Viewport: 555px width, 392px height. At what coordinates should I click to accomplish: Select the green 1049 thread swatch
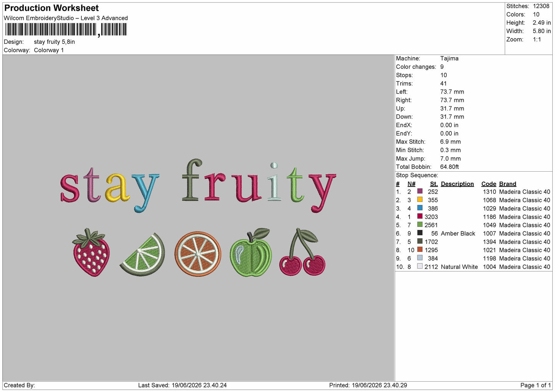pyautogui.click(x=420, y=225)
